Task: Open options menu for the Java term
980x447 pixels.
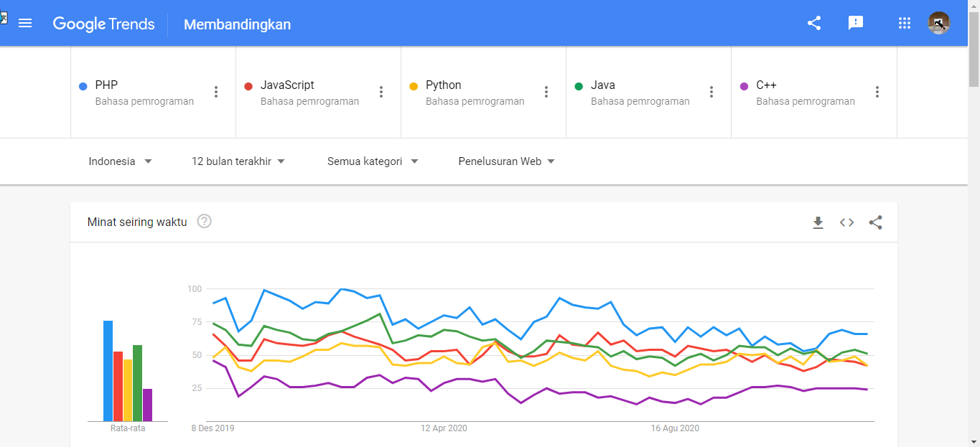Action: (711, 92)
